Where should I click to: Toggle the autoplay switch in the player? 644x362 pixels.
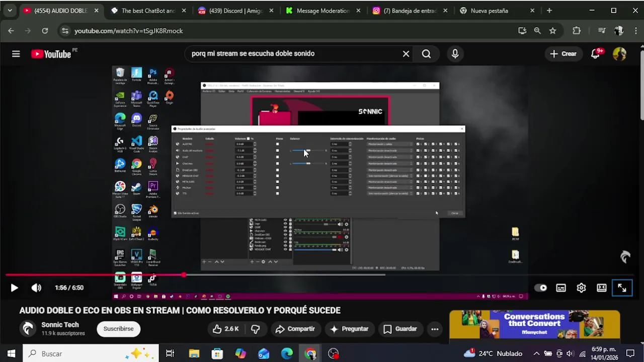click(x=540, y=288)
